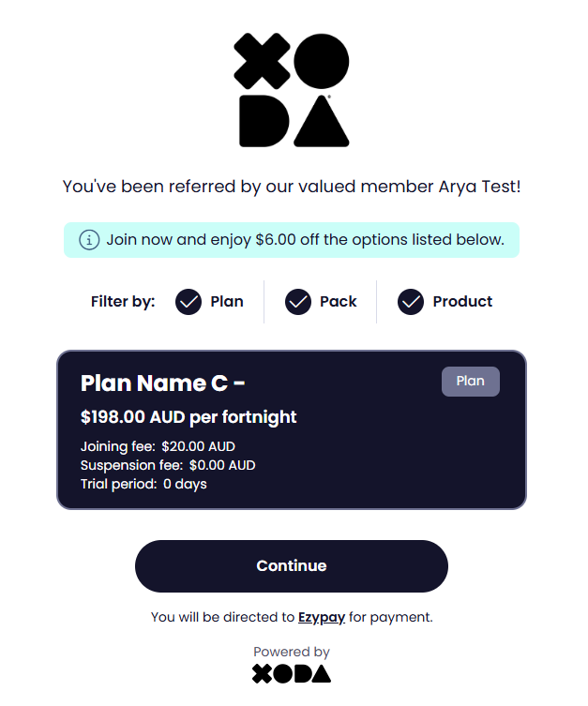Click the referred by Arya Test message
Viewport: 588px width, 706px height.
click(x=291, y=187)
